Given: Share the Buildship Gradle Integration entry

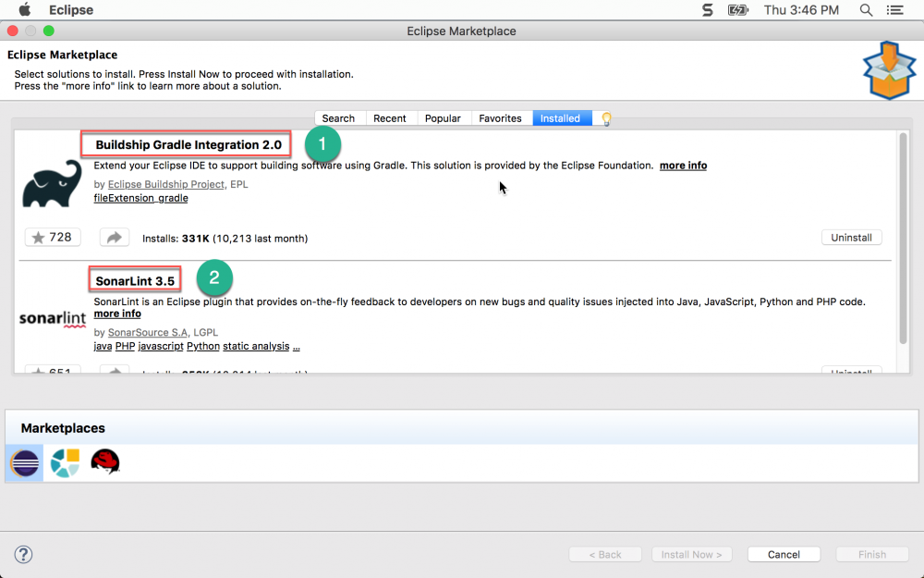Looking at the screenshot, I should 115,237.
